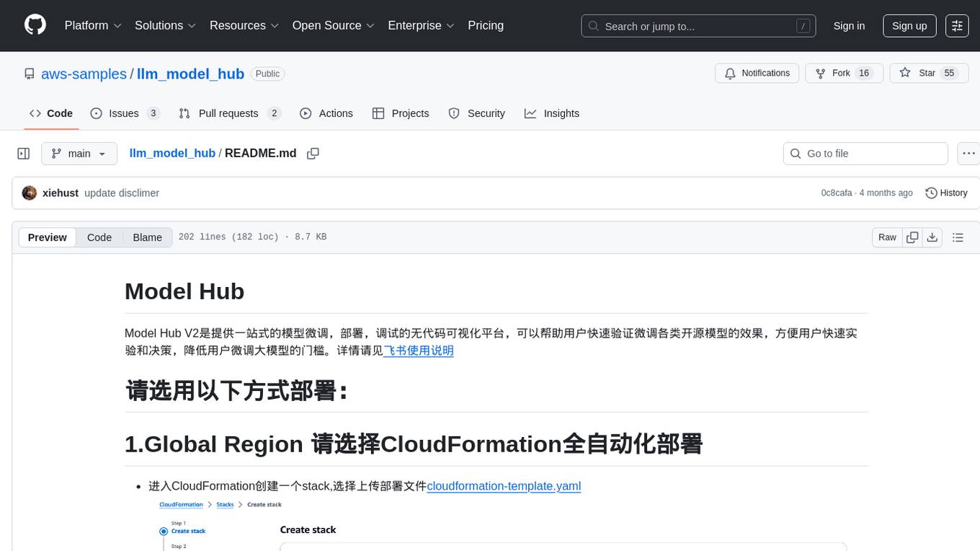Expand the Resources menu
980x551 pixels.
[244, 25]
